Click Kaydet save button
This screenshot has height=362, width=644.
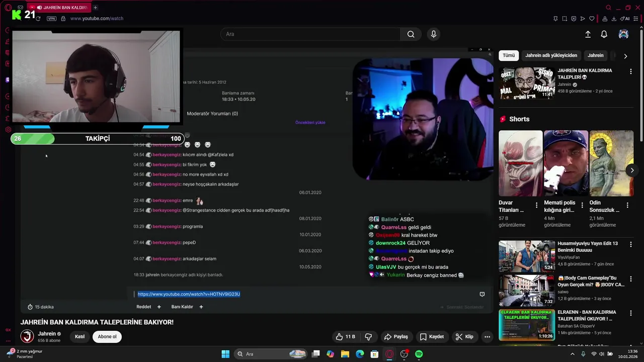pyautogui.click(x=432, y=337)
